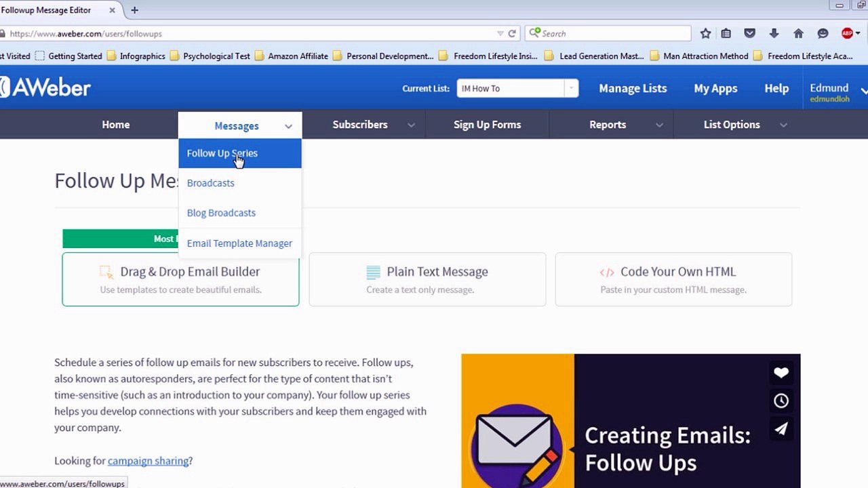Go to browser home icon
The width and height of the screenshot is (868, 488).
click(x=798, y=33)
